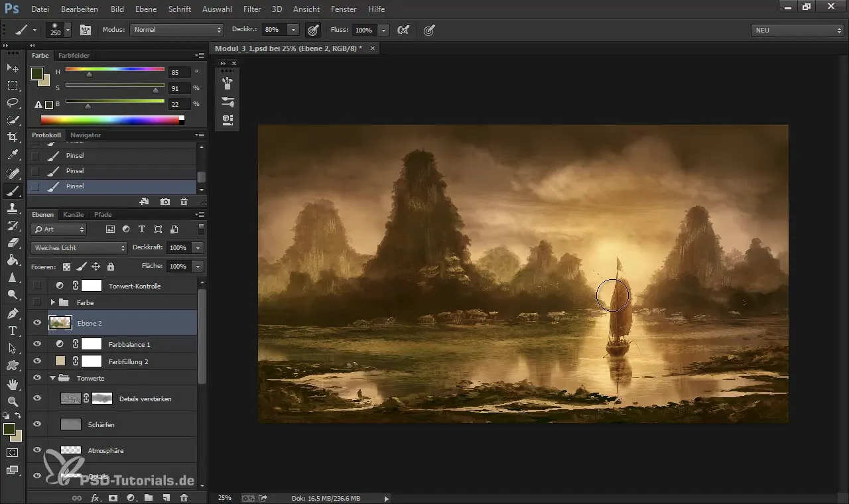Select the Type tool

pyautogui.click(x=12, y=331)
